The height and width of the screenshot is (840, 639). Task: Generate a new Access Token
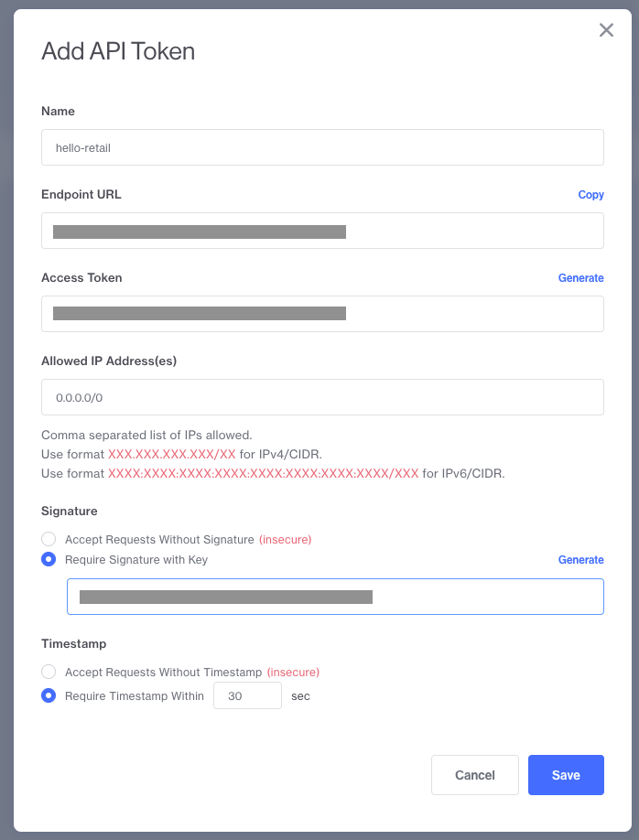(580, 278)
